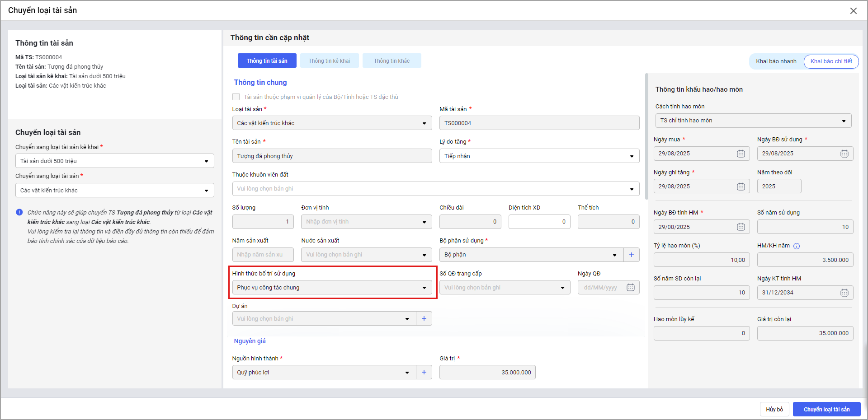Viewport: 868px width, 420px height.
Task: Expand Hình thức bố trí sử dụng dropdown
Action: tap(332, 288)
